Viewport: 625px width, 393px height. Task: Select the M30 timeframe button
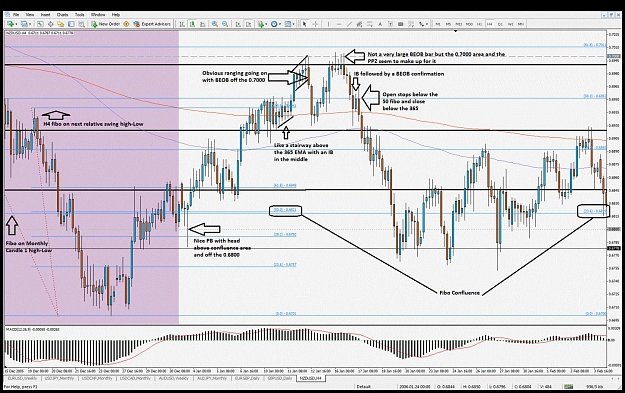(x=469, y=24)
